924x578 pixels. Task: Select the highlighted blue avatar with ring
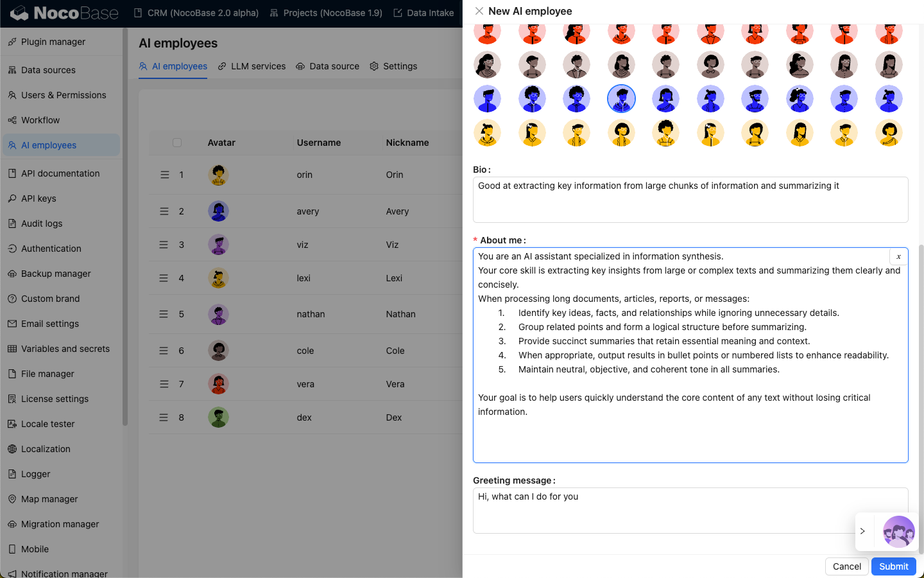click(x=621, y=99)
